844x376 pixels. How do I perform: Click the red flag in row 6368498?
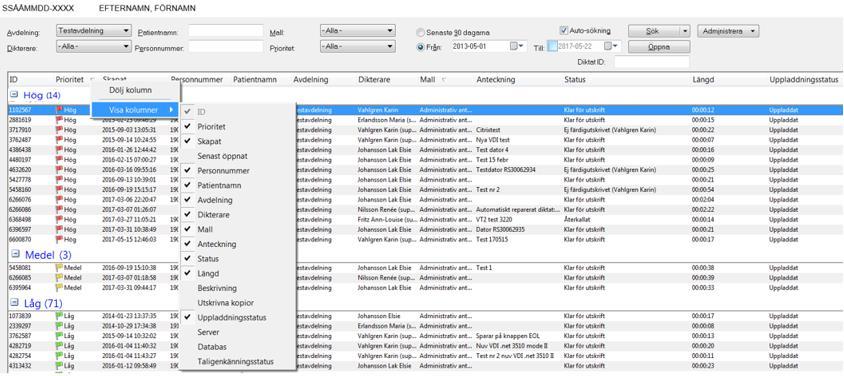click(59, 219)
